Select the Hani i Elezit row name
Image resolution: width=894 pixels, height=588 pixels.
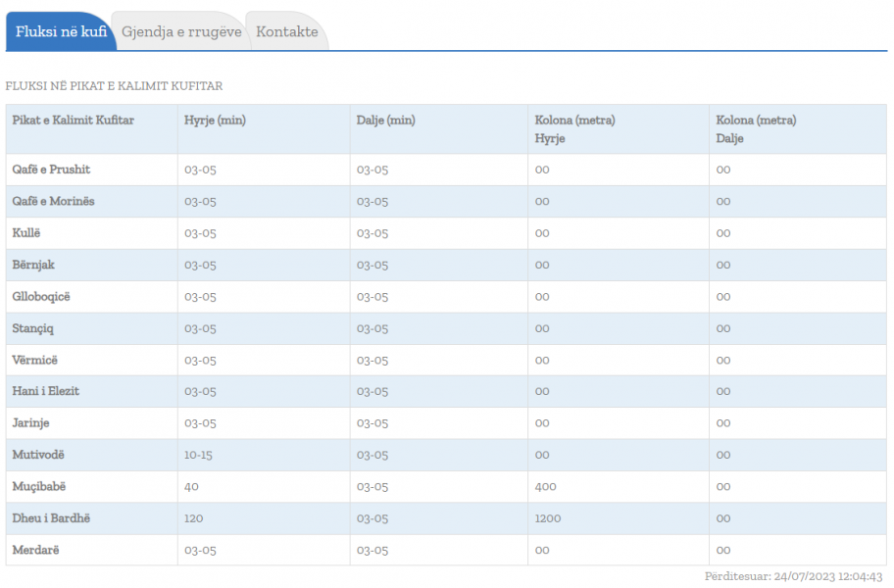pyautogui.click(x=46, y=391)
